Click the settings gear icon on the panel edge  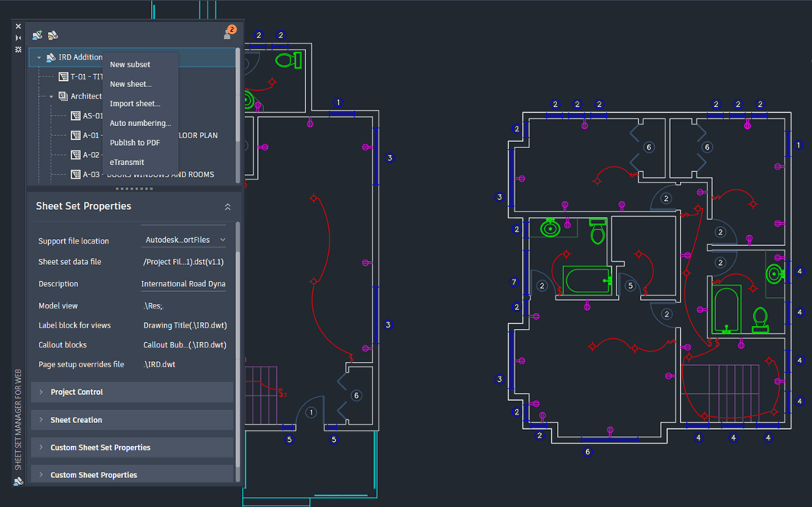coord(18,50)
